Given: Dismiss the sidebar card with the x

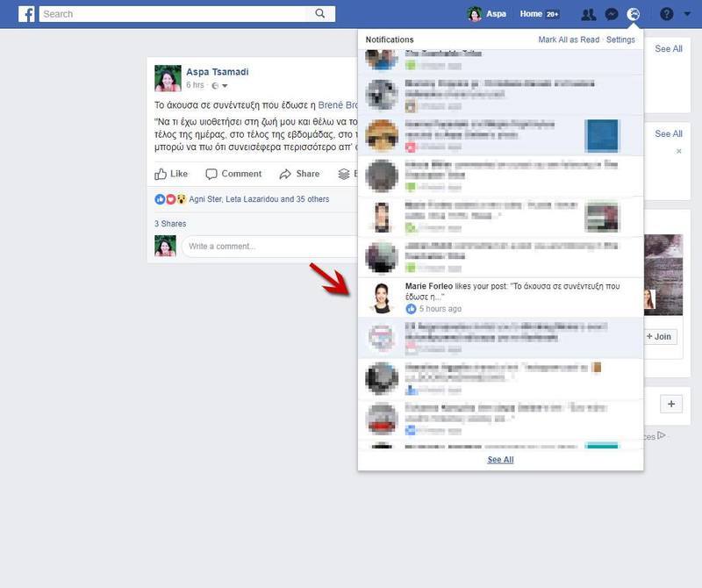Looking at the screenshot, I should [678, 151].
